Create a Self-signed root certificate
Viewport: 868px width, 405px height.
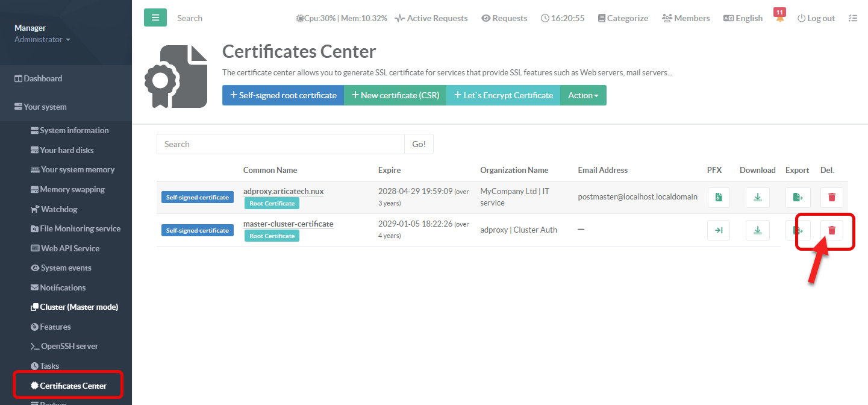click(x=283, y=95)
